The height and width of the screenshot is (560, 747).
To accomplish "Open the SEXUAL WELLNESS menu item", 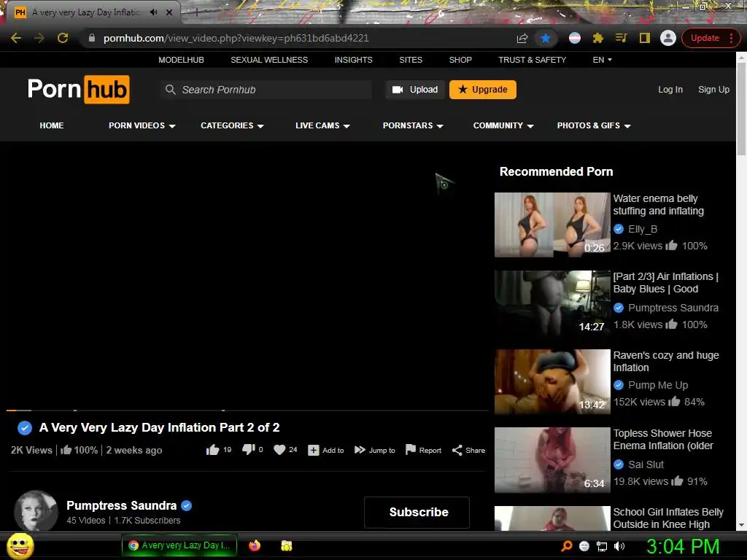I will click(x=269, y=60).
